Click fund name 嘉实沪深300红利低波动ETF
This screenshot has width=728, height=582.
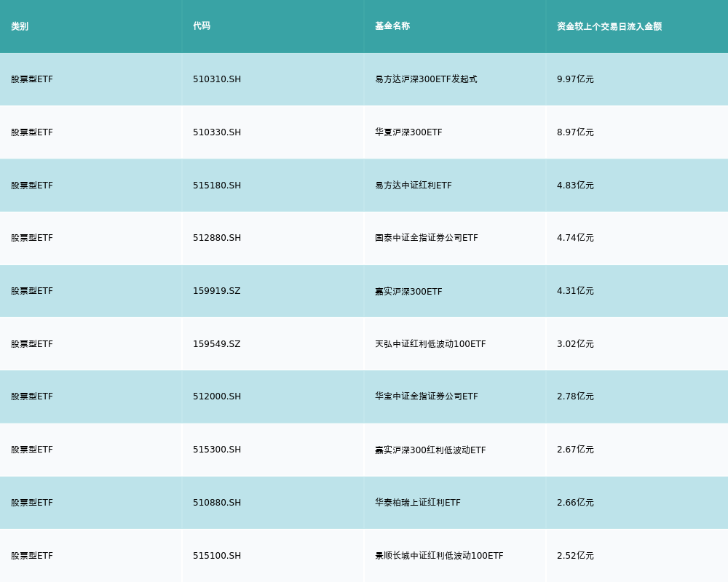(430, 450)
